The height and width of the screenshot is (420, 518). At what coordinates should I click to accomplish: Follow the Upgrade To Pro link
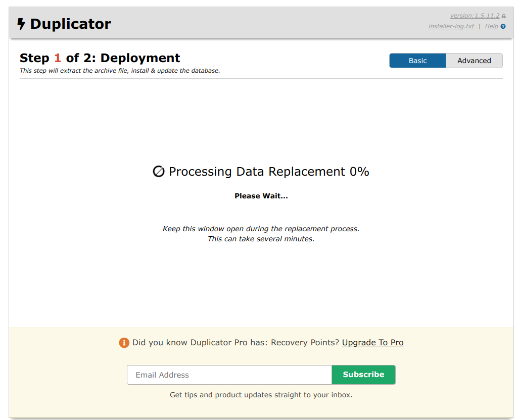pyautogui.click(x=372, y=343)
